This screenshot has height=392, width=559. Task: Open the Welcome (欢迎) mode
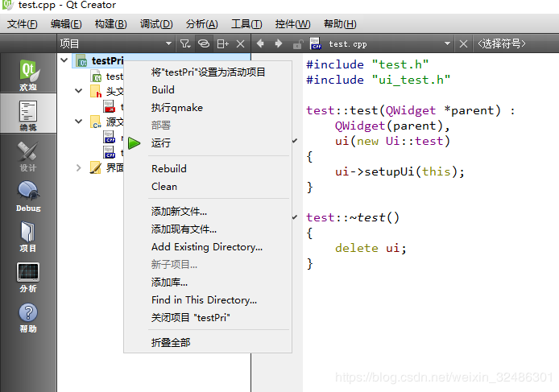click(28, 74)
